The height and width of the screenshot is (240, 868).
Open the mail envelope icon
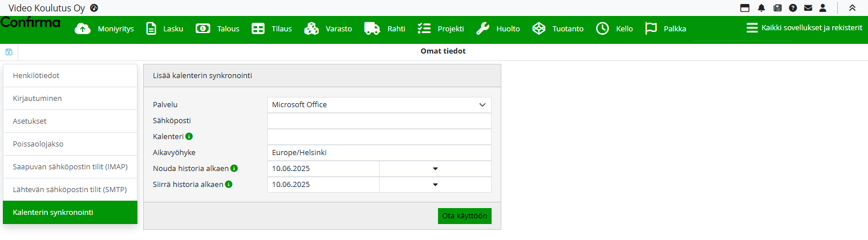tap(808, 8)
